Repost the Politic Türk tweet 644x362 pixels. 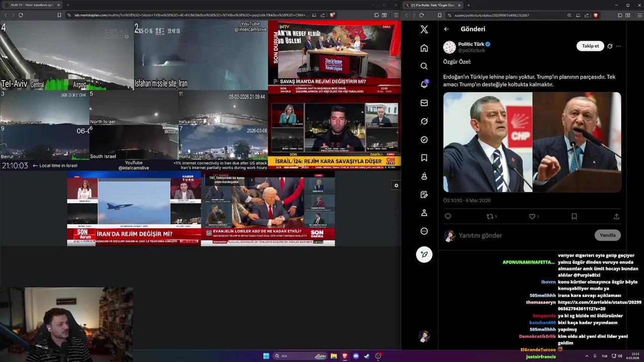(x=491, y=217)
